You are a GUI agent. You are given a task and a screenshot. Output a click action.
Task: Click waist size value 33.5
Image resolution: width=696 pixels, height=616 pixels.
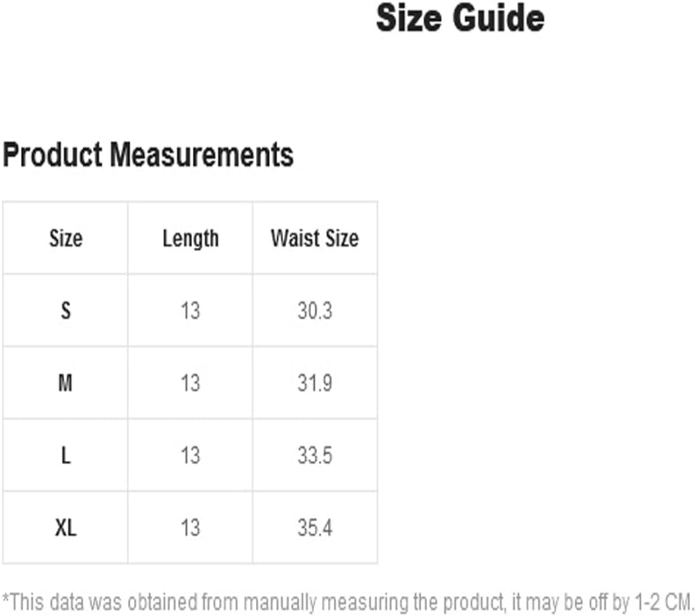pyautogui.click(x=315, y=456)
